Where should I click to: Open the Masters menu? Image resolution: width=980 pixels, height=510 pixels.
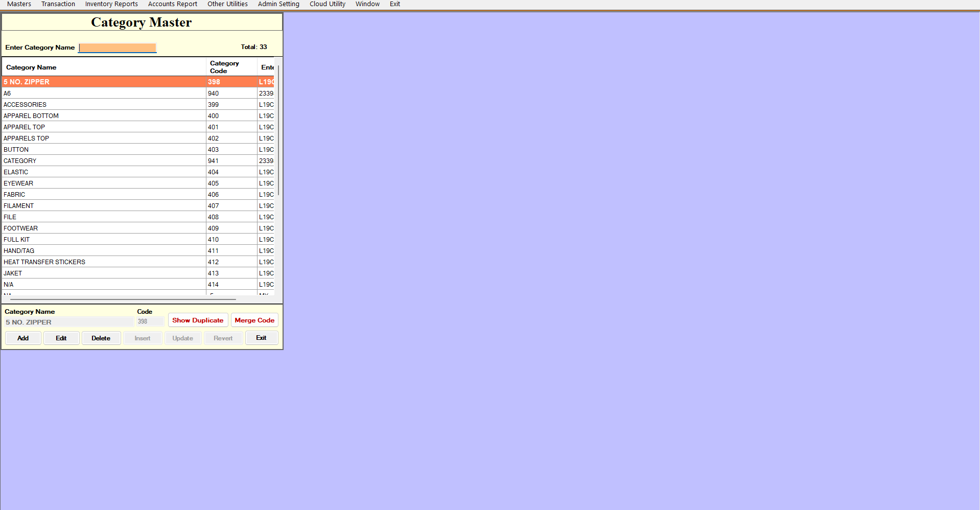(19, 4)
